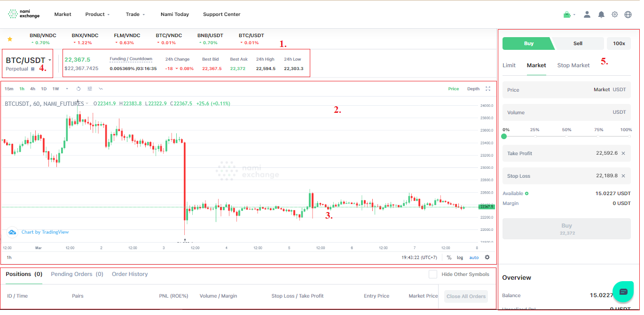Open the language globe icon
The image size is (644, 315).
point(628,15)
